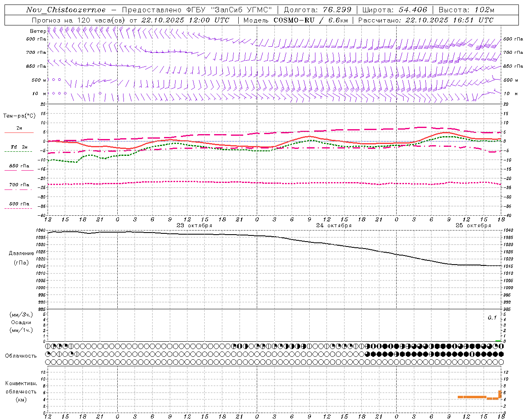Click the 700 гПа temperature legend line sample
Viewport: 525px width, 420px height.
pyautogui.click(x=18, y=189)
